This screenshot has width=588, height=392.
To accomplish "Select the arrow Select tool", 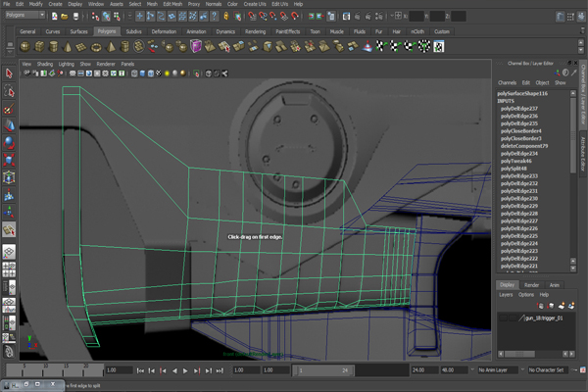I will (9, 73).
